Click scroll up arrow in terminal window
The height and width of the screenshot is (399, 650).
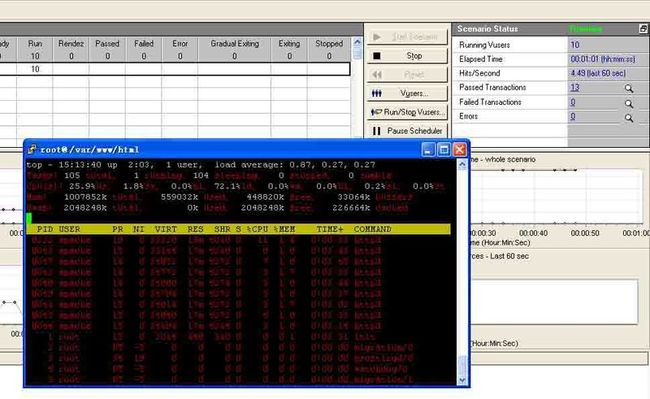[462, 165]
